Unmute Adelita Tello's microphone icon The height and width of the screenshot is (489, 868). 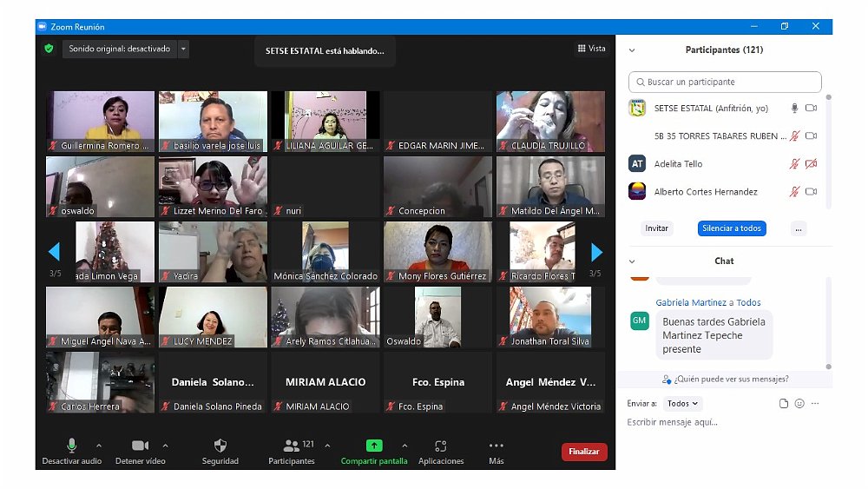click(793, 164)
